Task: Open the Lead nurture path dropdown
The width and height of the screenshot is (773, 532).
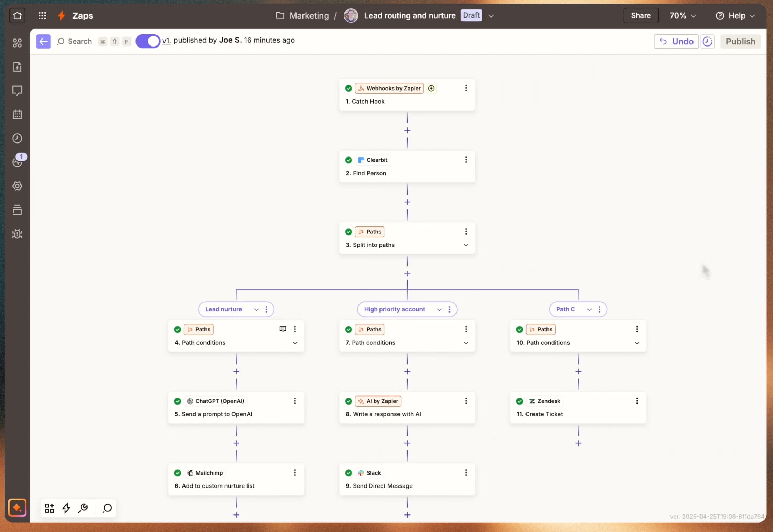Action: [256, 309]
